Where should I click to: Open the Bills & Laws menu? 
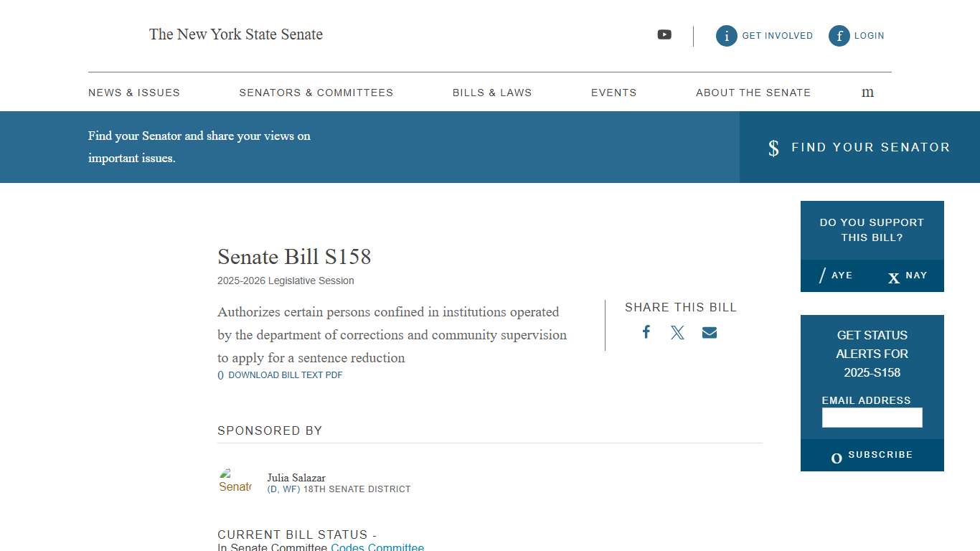click(492, 92)
